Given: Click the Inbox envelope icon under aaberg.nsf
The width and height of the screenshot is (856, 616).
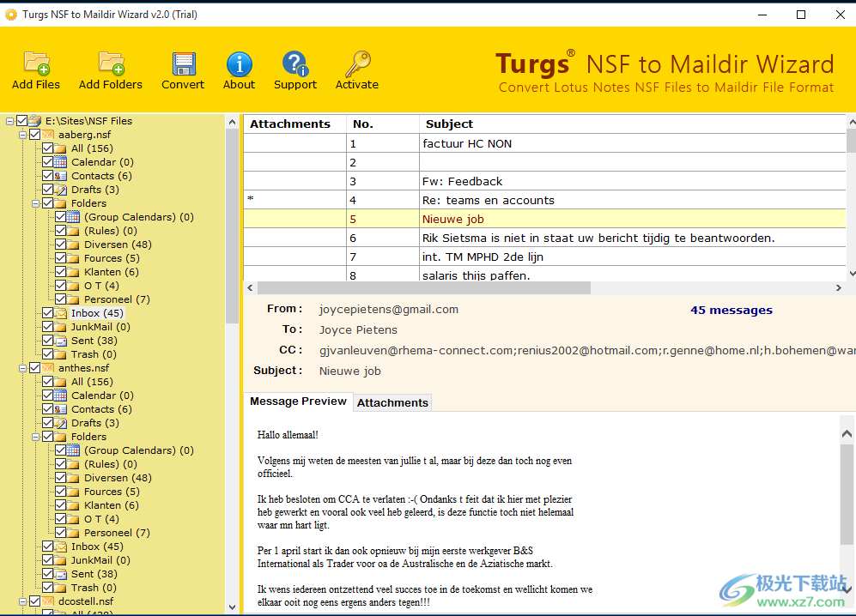Looking at the screenshot, I should coord(61,313).
